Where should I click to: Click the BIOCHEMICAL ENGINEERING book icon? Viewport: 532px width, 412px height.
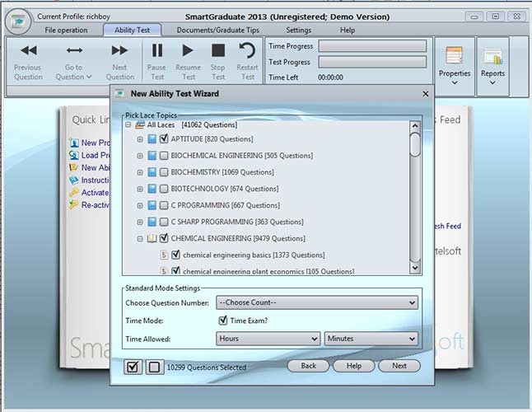[x=152, y=156]
